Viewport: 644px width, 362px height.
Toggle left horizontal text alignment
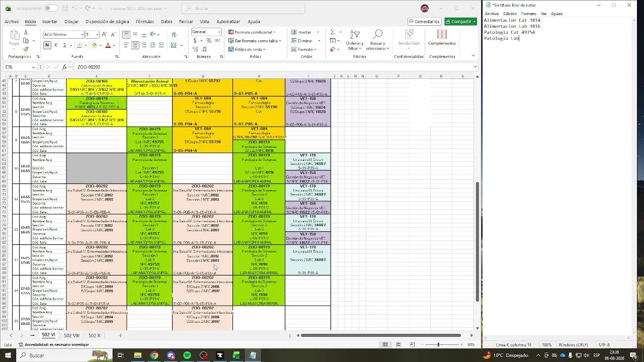point(126,45)
